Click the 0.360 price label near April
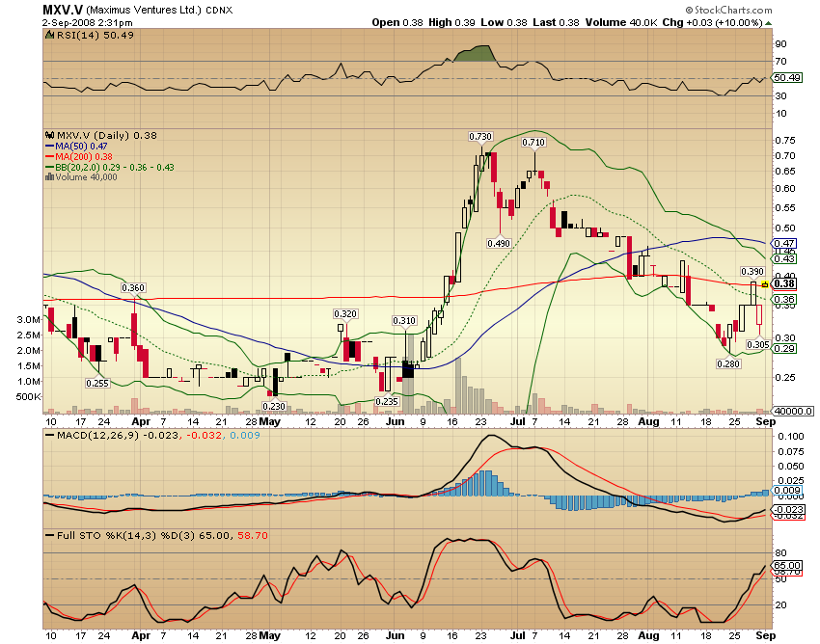 133,287
